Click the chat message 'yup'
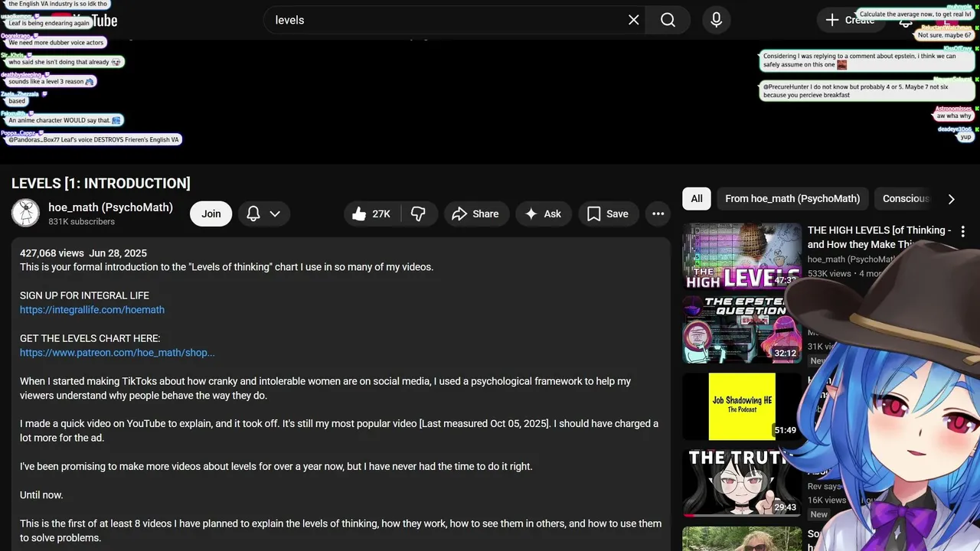980x551 pixels. (x=966, y=137)
